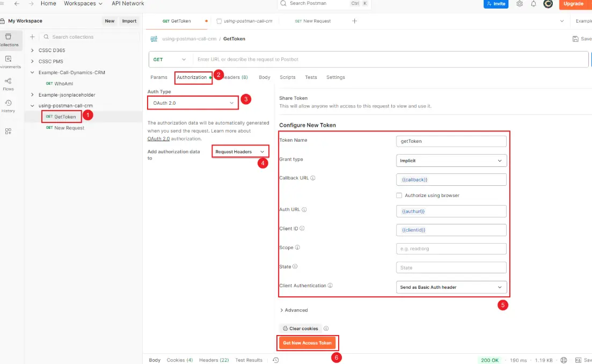Click the Clear cookies button
Screen dimensions: 592x364
(301, 329)
